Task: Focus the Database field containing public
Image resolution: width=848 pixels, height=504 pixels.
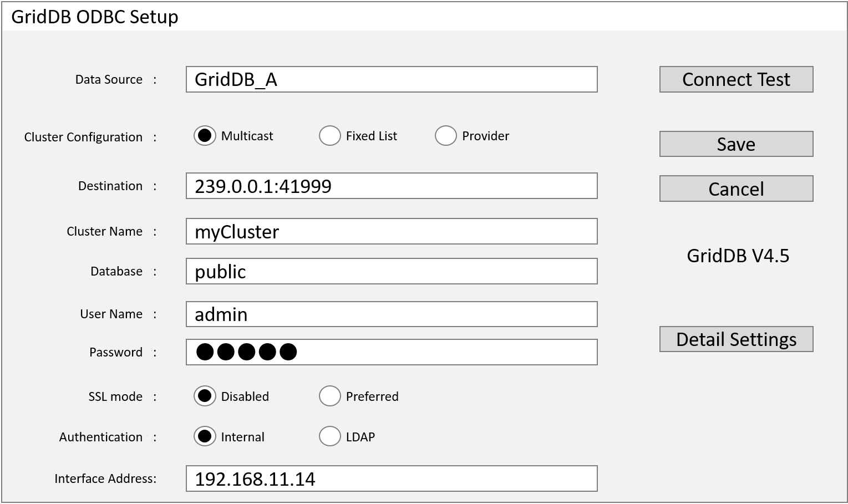Action: pos(392,271)
